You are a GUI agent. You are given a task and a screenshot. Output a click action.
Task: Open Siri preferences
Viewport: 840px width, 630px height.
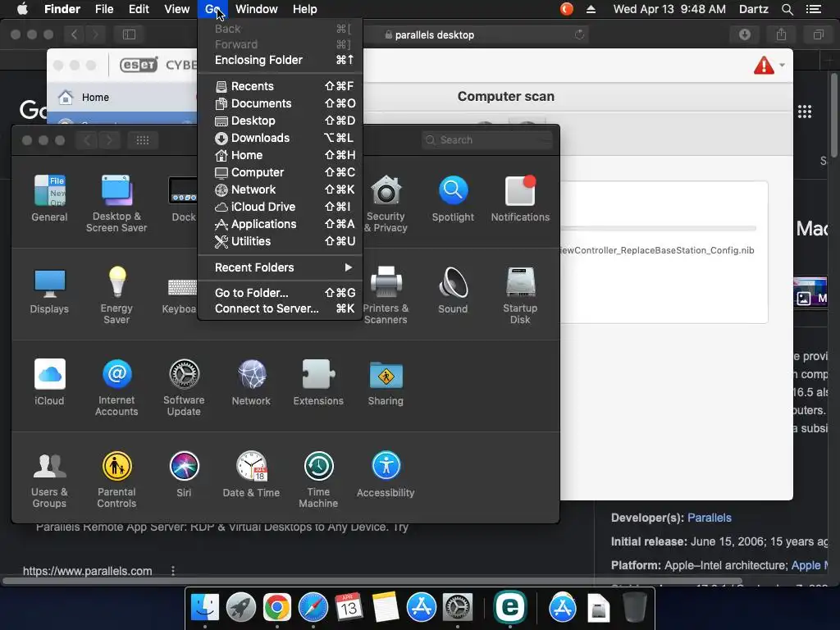184,474
